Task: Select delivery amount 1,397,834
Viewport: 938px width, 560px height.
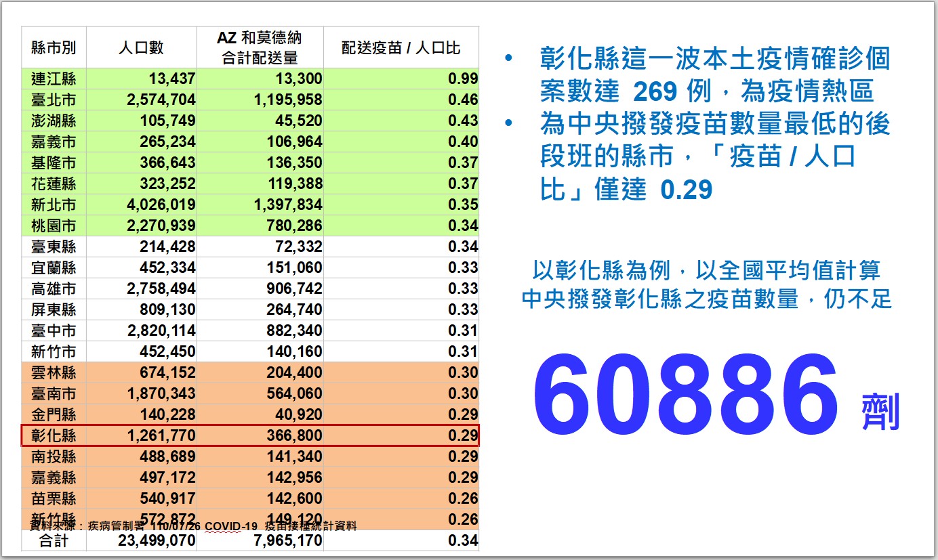Action: (x=288, y=204)
